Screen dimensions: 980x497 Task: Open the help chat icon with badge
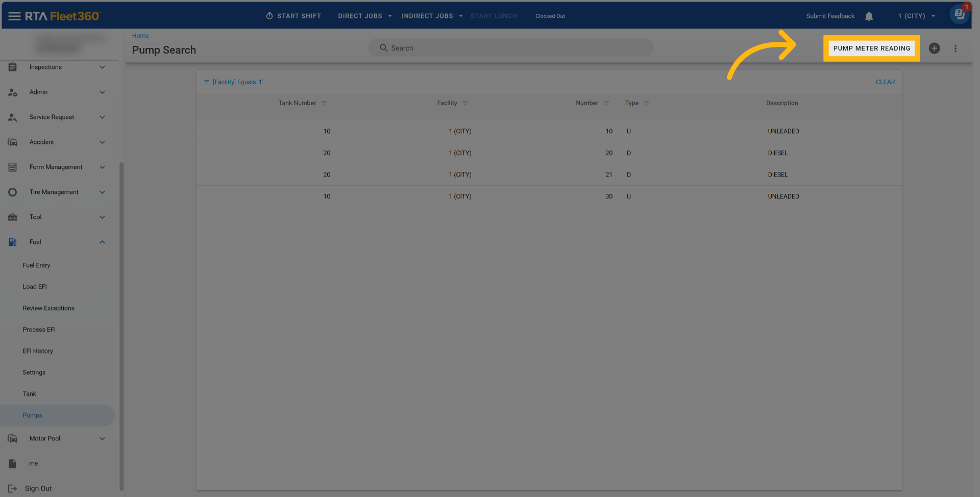coord(959,15)
